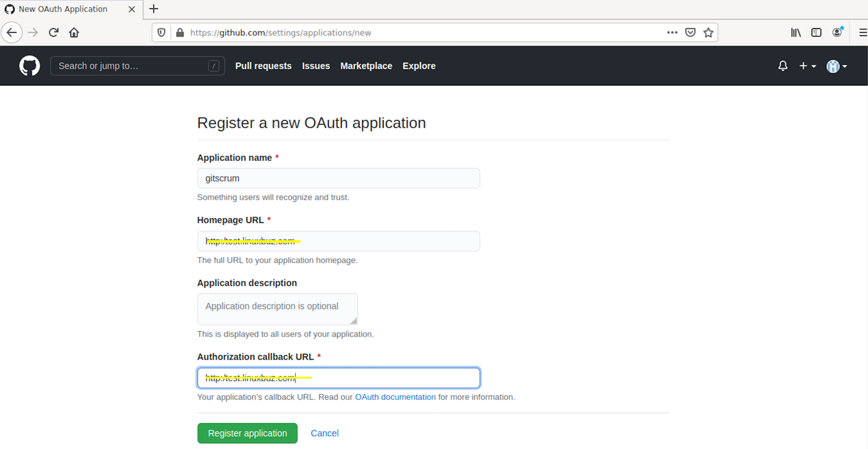868x449 pixels.
Task: Click 'This is displayed to all users' hint
Action: tap(285, 334)
